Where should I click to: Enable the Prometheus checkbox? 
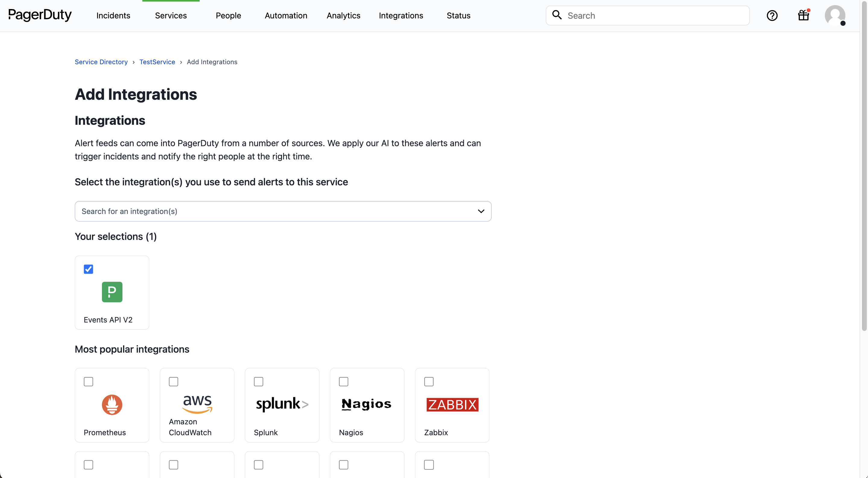(88, 381)
